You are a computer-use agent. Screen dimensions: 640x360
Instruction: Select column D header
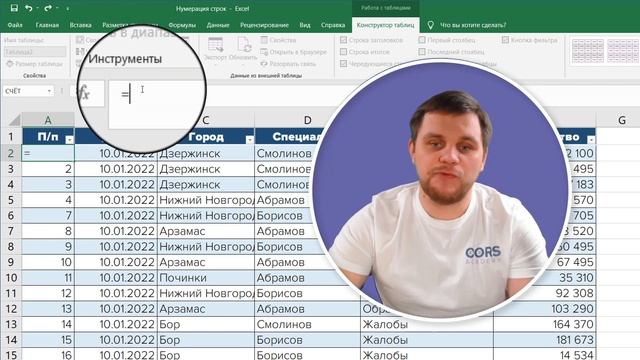[x=307, y=120]
